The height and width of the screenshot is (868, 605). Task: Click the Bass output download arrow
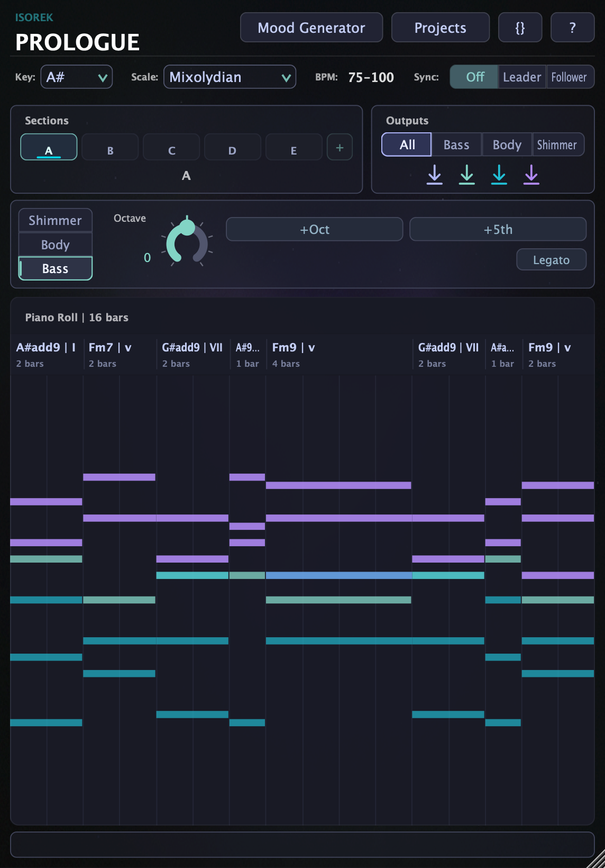point(467,174)
